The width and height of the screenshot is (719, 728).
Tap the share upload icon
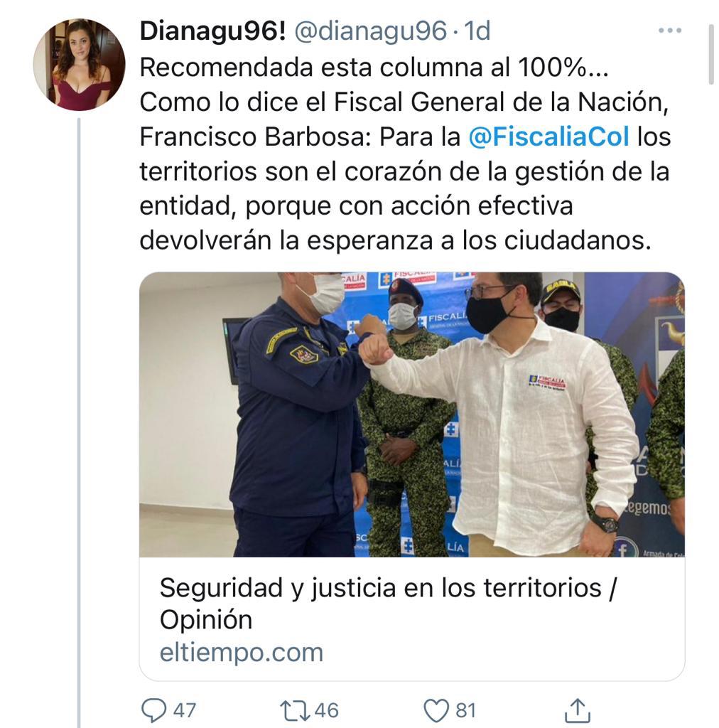point(578,711)
